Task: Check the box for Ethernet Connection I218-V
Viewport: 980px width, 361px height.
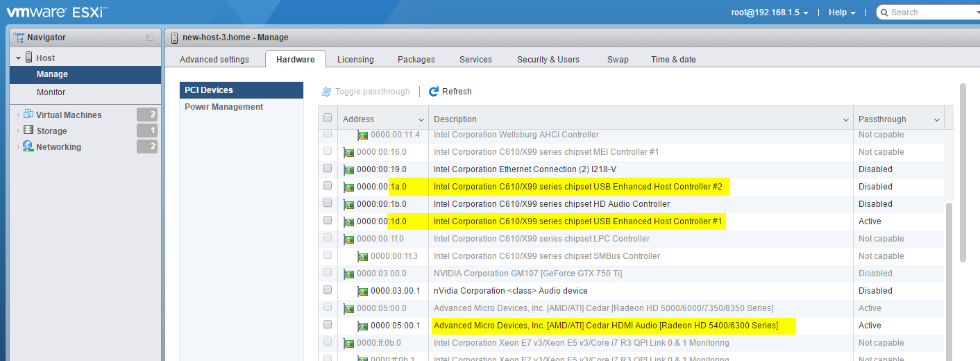Action: (x=328, y=169)
